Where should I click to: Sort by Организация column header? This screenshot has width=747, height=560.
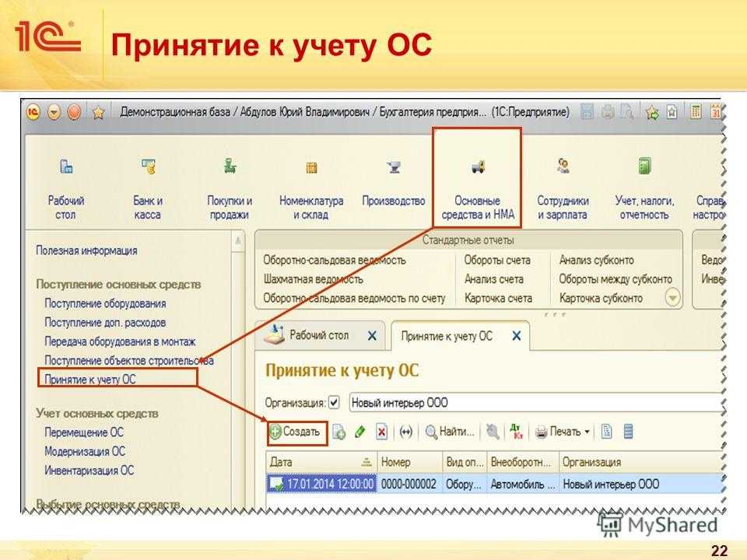click(640, 462)
